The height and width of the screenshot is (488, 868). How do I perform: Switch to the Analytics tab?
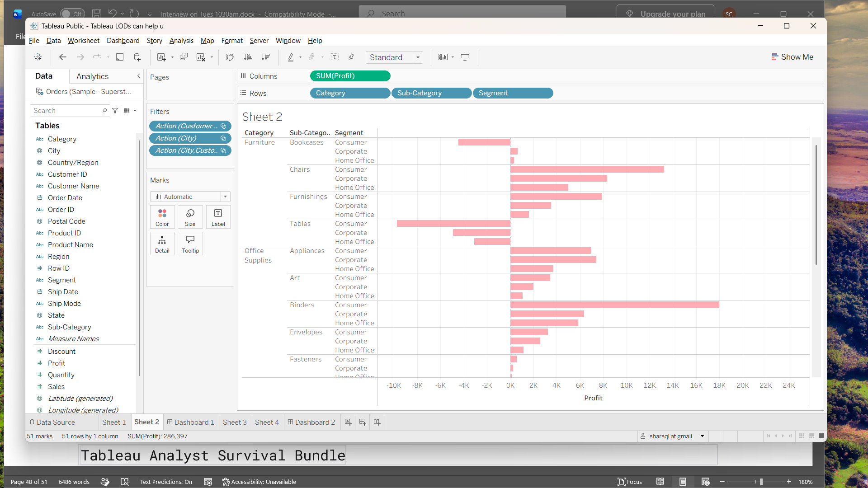(92, 76)
